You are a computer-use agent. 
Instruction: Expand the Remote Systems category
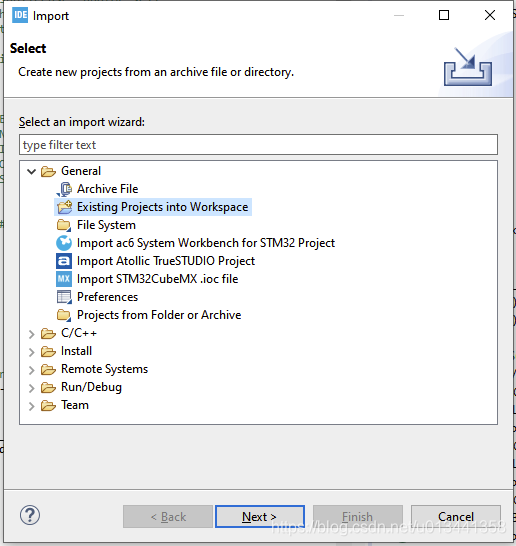[x=32, y=370]
